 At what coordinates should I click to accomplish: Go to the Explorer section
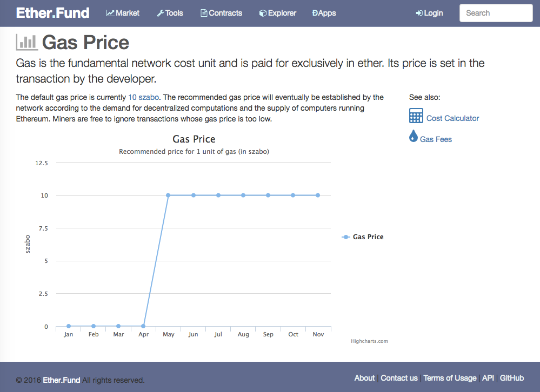(x=277, y=13)
